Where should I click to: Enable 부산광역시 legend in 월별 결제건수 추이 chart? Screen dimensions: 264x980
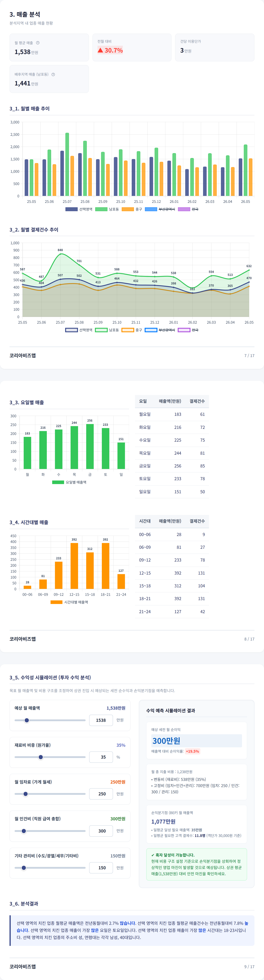(x=160, y=330)
